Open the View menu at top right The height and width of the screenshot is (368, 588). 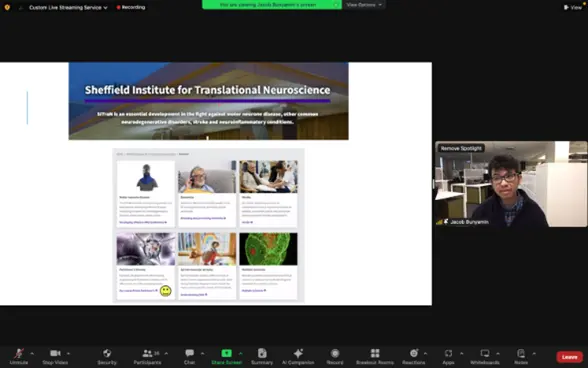click(x=573, y=7)
